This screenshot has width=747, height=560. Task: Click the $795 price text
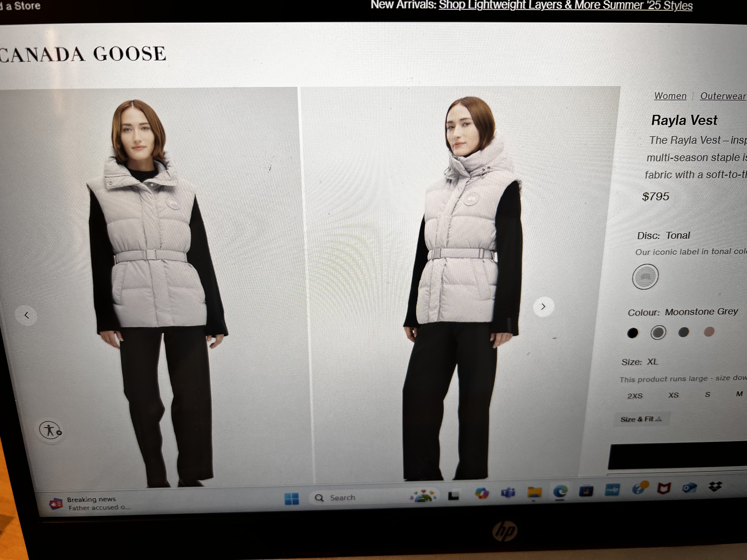click(655, 196)
